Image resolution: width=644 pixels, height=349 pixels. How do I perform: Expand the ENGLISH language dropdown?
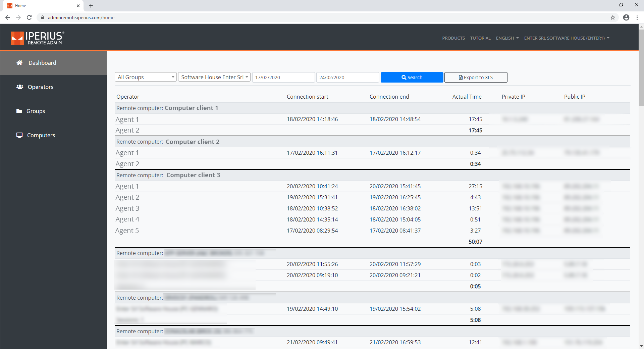[x=507, y=38]
